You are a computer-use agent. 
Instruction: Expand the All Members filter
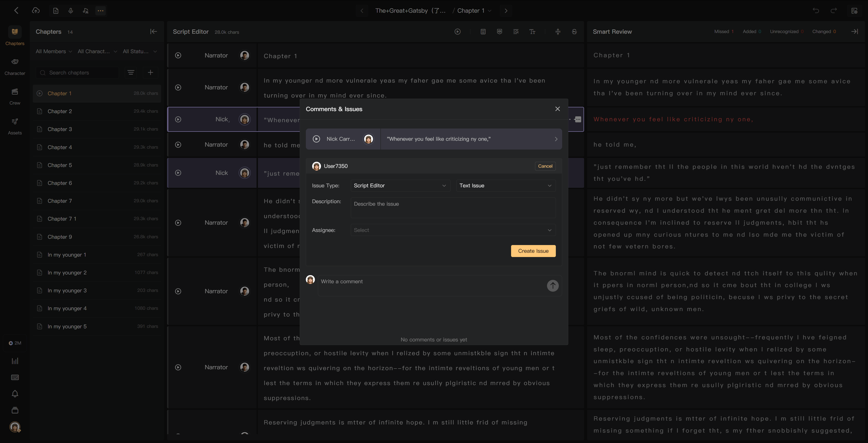coord(54,51)
